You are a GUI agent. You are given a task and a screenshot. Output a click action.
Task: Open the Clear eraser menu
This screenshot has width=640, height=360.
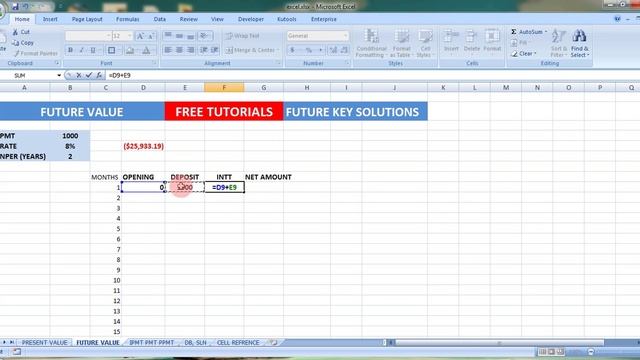tap(524, 53)
